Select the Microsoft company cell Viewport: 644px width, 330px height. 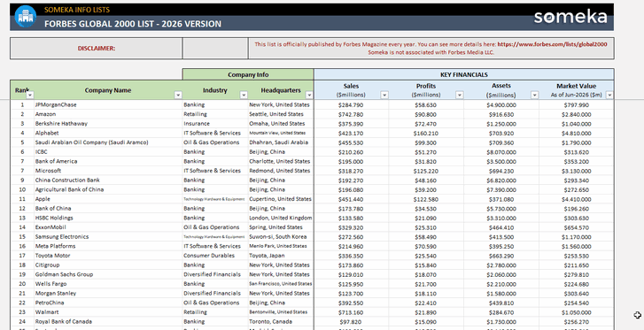click(x=108, y=171)
